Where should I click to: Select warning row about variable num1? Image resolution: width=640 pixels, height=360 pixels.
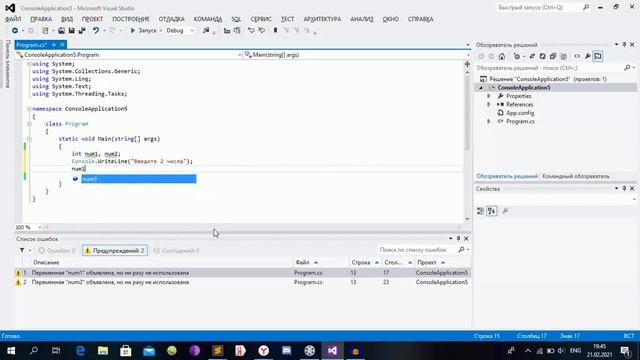(x=242, y=273)
